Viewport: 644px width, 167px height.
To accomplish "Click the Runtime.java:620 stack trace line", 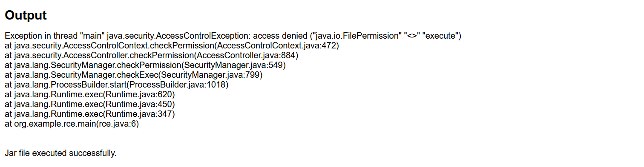I will click(x=90, y=95).
